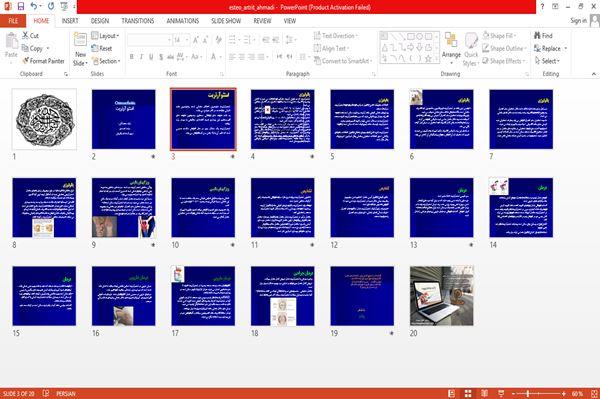Screen dimensions: 600x399
Task: Click Sign in at the top right
Action: (x=578, y=21)
